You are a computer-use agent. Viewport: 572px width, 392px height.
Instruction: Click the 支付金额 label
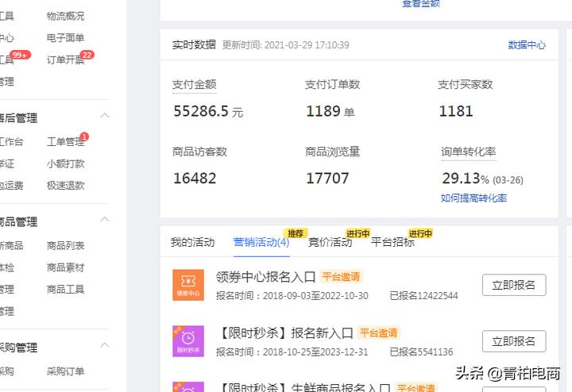(x=195, y=85)
